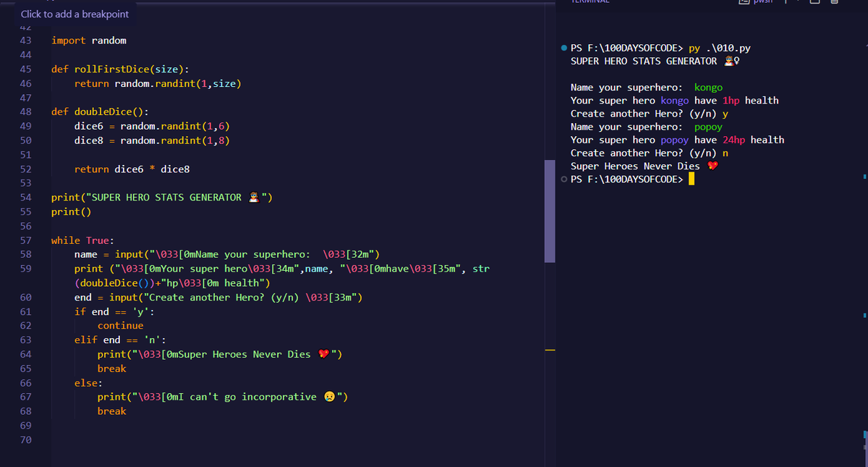Click '24hp' value in terminal output
This screenshot has height=467, width=868.
tap(733, 140)
